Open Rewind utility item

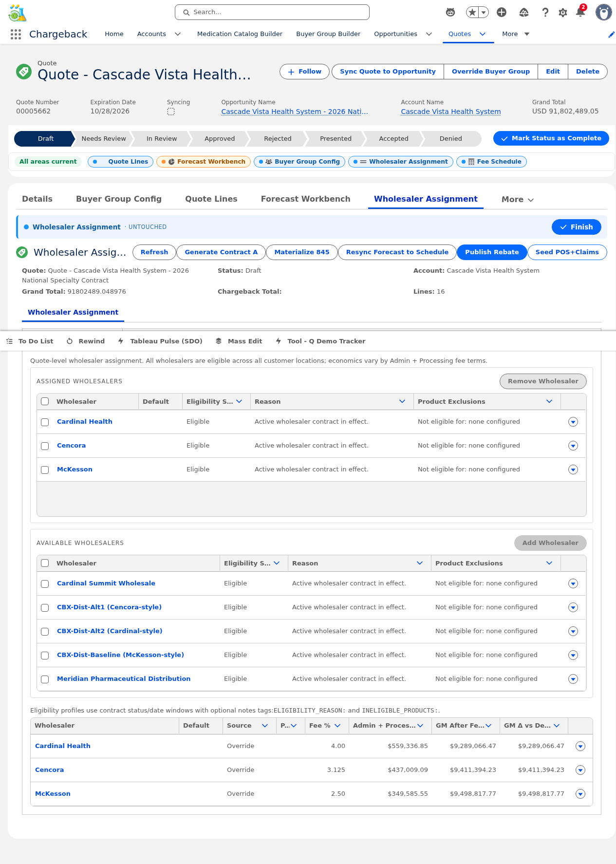(86, 341)
